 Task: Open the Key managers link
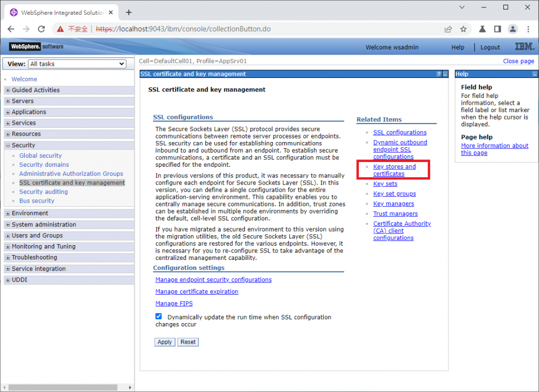pyautogui.click(x=394, y=204)
